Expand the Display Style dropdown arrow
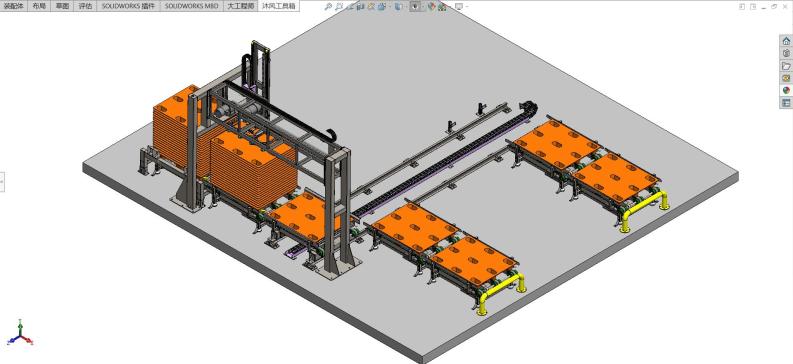The width and height of the screenshot is (793, 364). [x=406, y=7]
